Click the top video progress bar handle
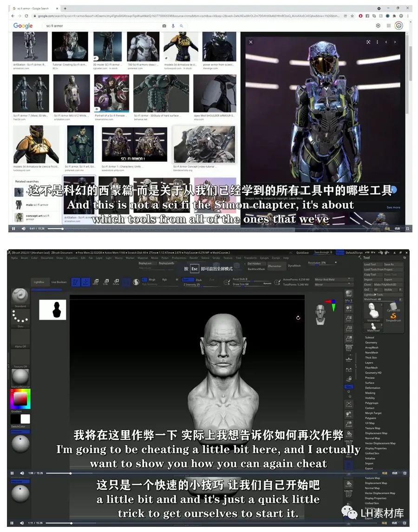 [62, 229]
